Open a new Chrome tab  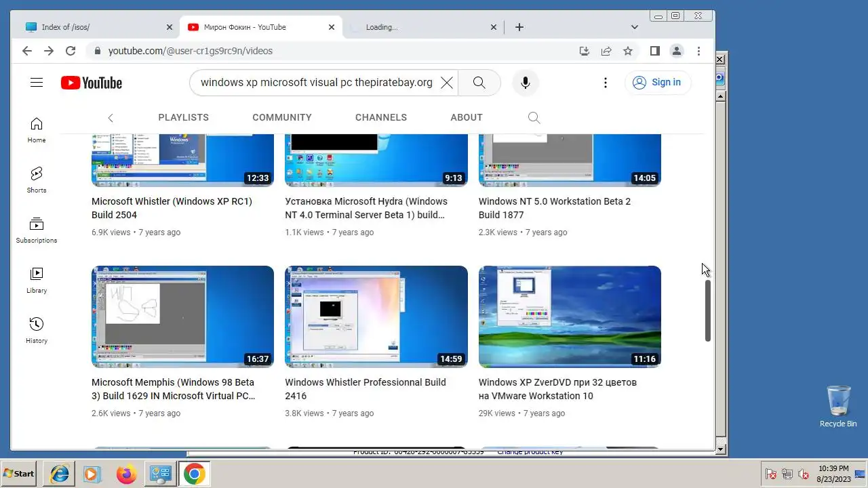click(x=519, y=27)
